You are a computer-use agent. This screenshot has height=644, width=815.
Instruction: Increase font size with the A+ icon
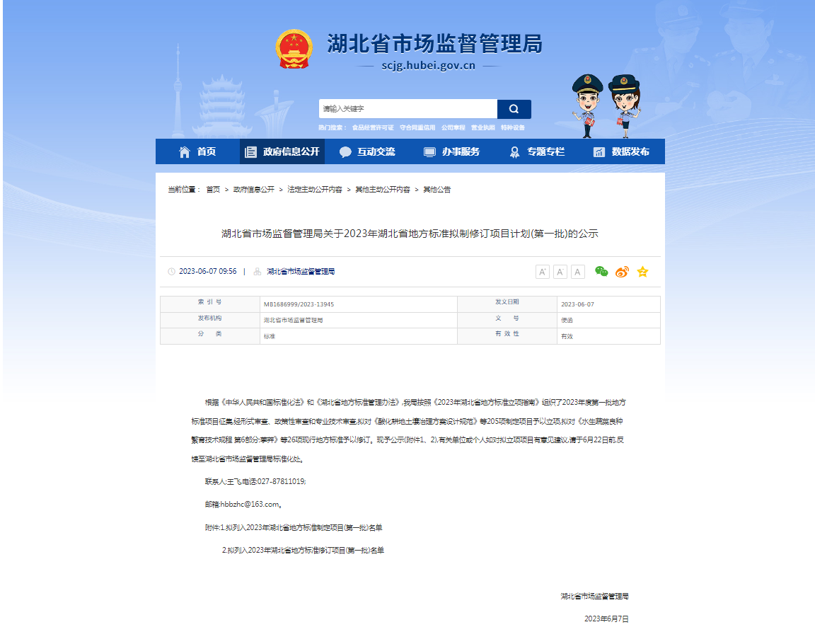543,271
